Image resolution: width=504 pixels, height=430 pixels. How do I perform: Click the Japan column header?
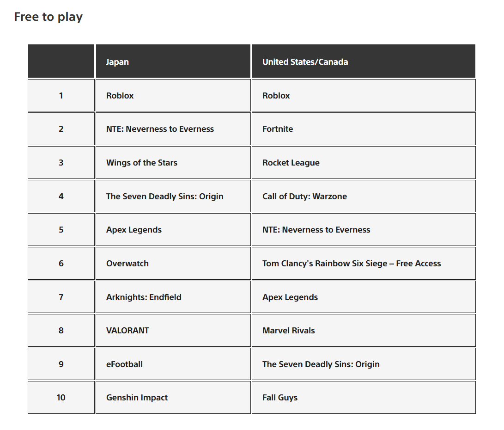tap(173, 61)
